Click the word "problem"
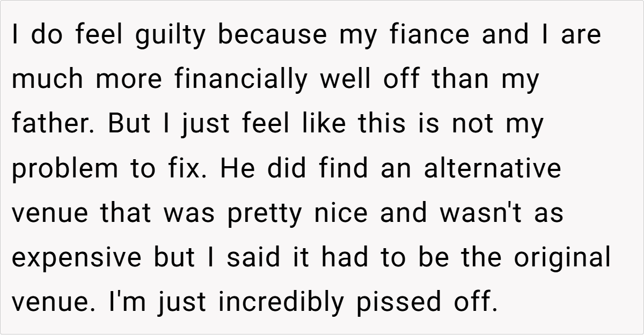 point(62,169)
